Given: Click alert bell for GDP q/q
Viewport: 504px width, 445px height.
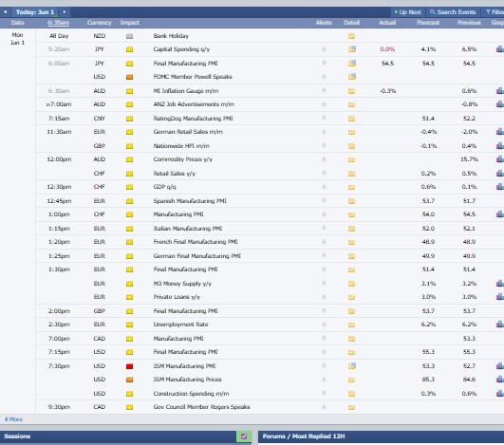Looking at the screenshot, I should click(324, 187).
